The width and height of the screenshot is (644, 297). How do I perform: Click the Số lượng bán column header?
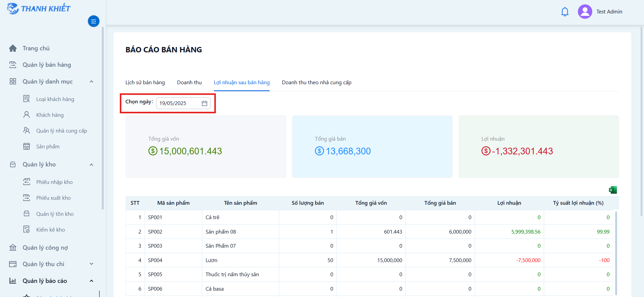click(x=308, y=203)
